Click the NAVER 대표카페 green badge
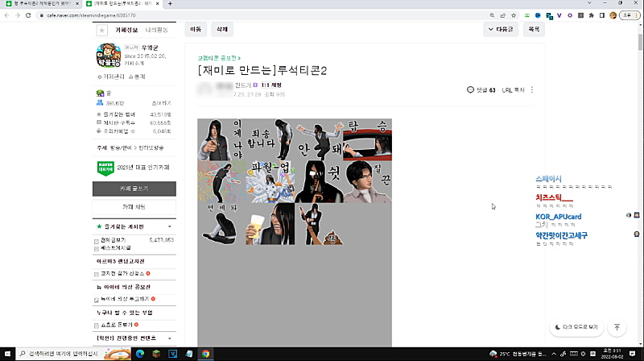Image resolution: width=644 pixels, height=361 pixels. (105, 168)
